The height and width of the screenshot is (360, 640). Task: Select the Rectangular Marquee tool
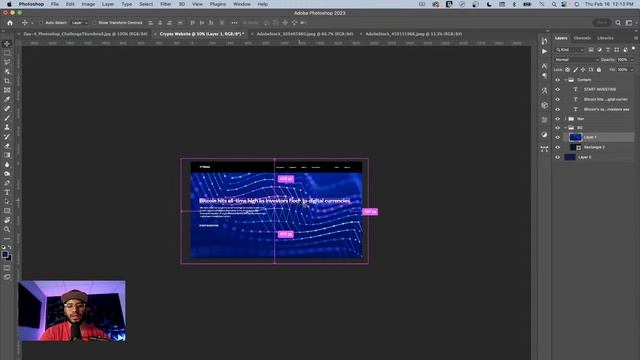click(7, 53)
